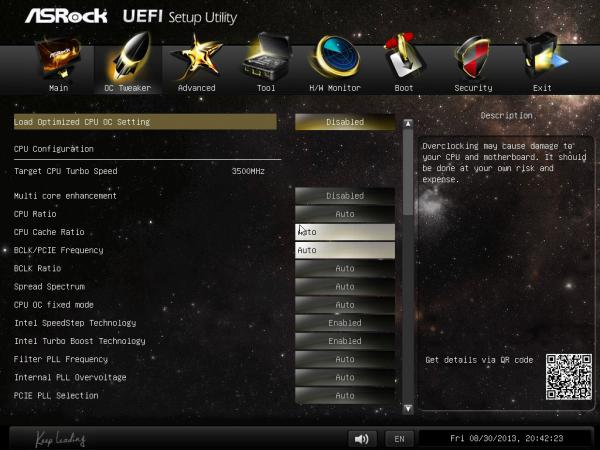Select the OC Tweaker rocket icon
The width and height of the screenshot is (600, 450).
point(129,57)
